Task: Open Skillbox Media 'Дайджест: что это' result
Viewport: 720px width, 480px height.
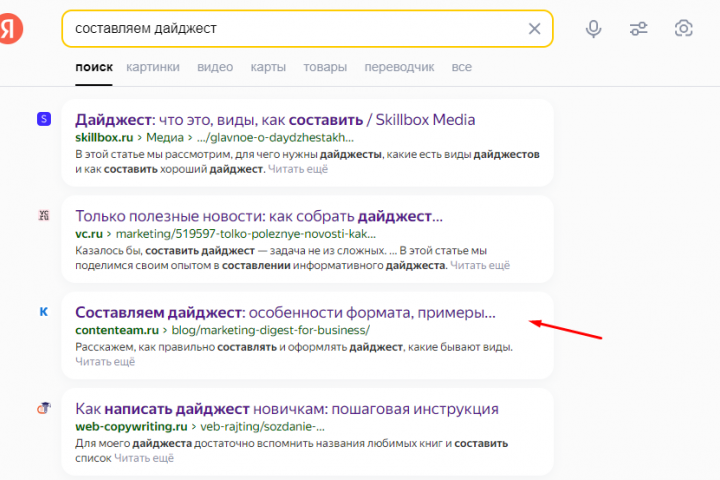Action: click(x=275, y=120)
